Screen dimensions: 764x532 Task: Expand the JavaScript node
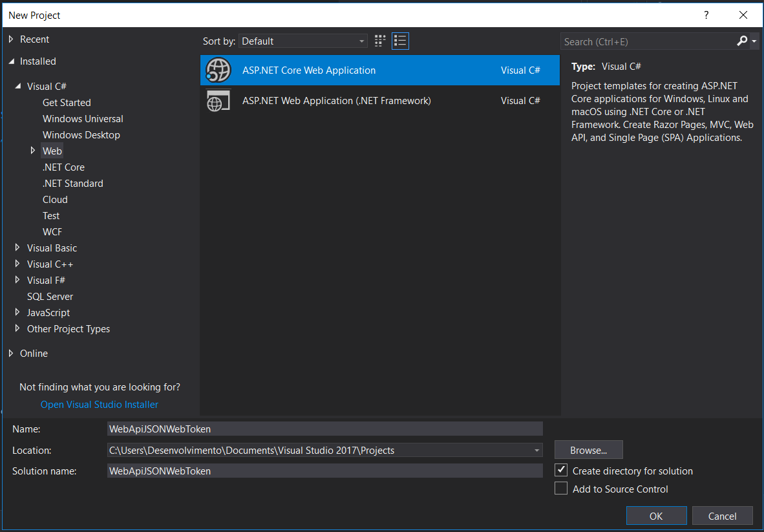(17, 312)
